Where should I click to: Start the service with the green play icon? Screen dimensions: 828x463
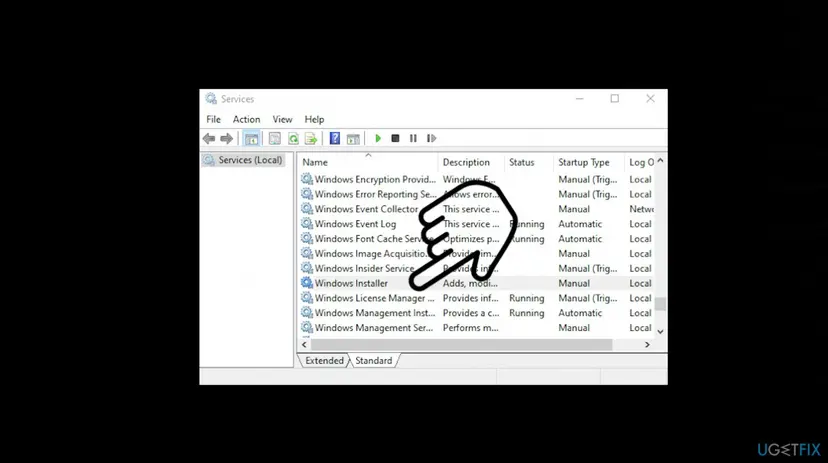378,138
